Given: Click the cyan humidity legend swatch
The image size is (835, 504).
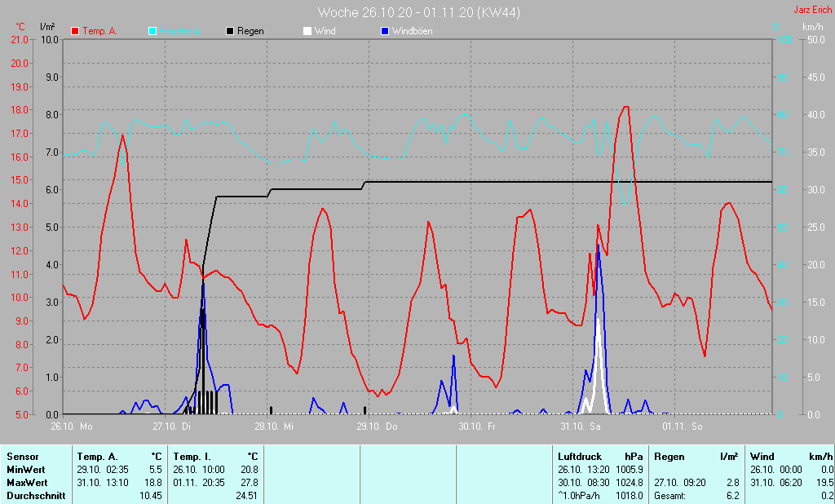Looking at the screenshot, I should tap(152, 31).
